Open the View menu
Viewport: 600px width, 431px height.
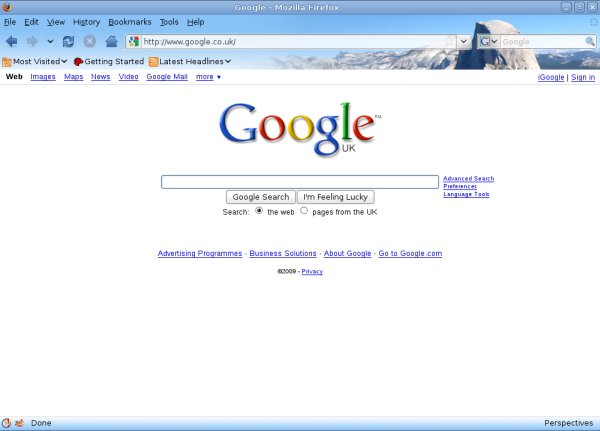[x=56, y=22]
